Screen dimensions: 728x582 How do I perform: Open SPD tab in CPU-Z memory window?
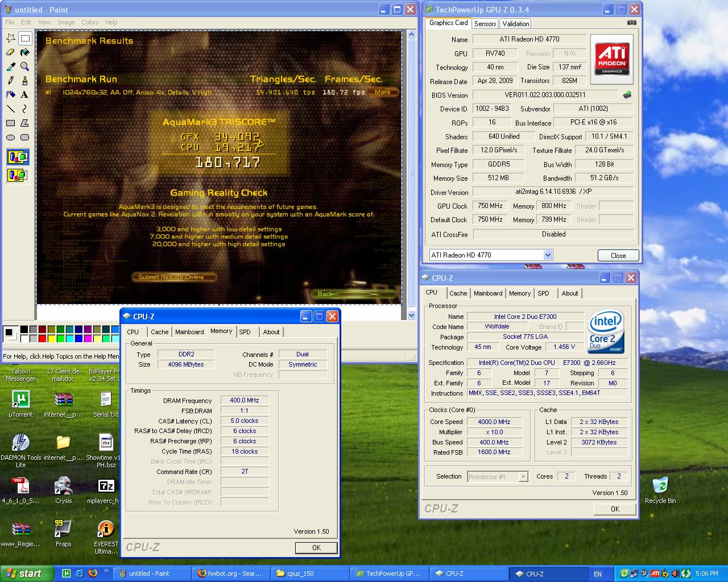[245, 332]
